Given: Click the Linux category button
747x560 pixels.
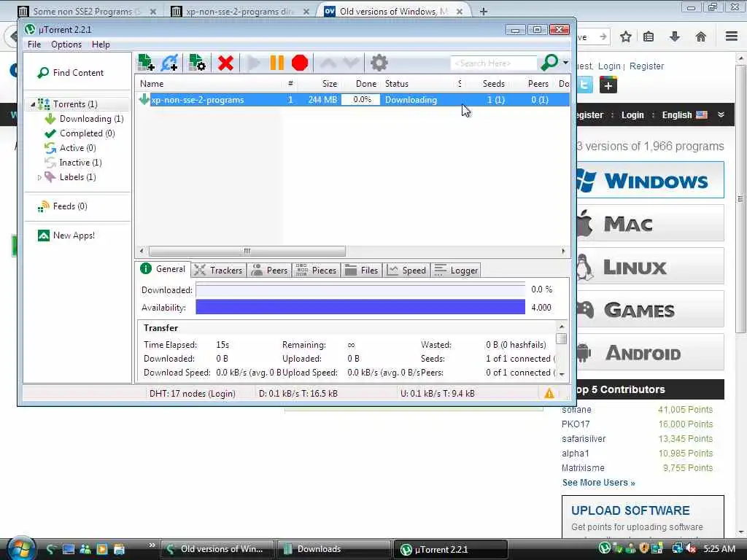Looking at the screenshot, I should [650, 266].
